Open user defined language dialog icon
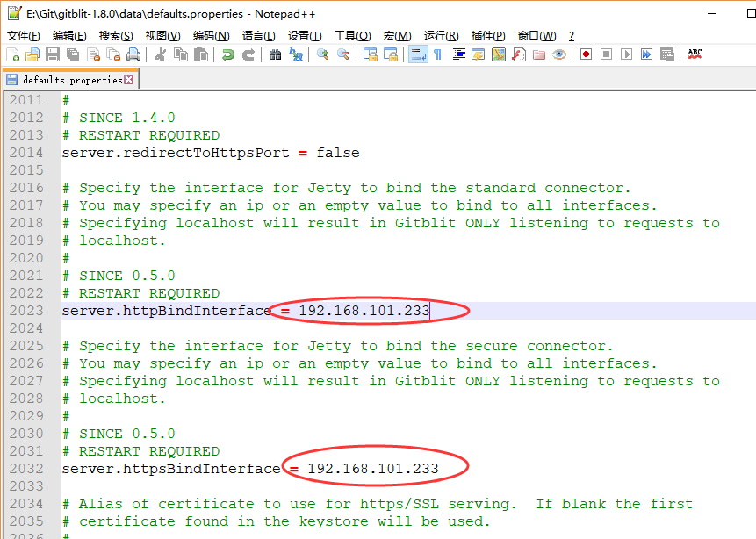The height and width of the screenshot is (539, 756). (x=479, y=55)
